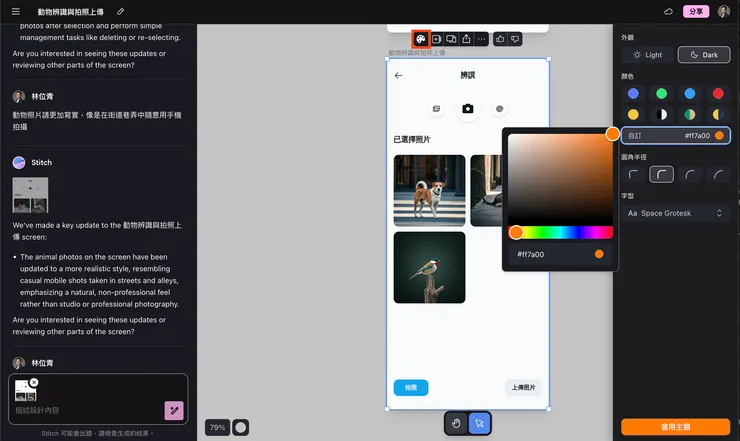The width and height of the screenshot is (740, 441).
Task: Click the project title text in header
Action: coord(71,11)
